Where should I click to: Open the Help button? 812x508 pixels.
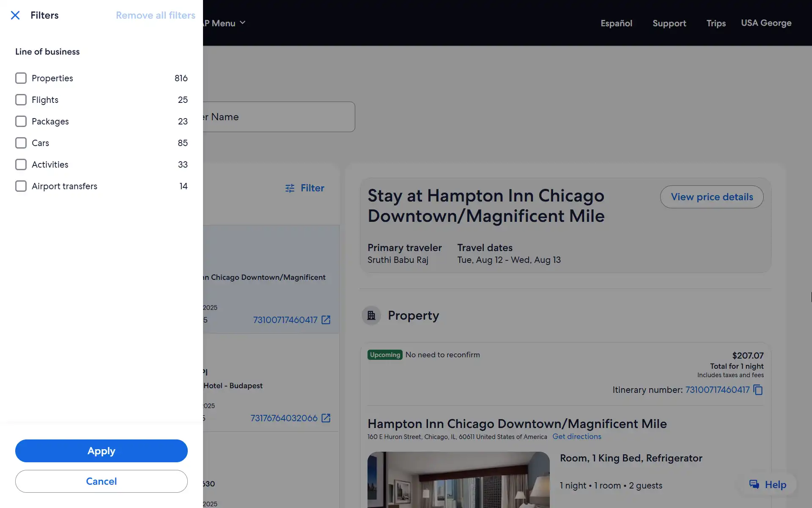coord(768,485)
